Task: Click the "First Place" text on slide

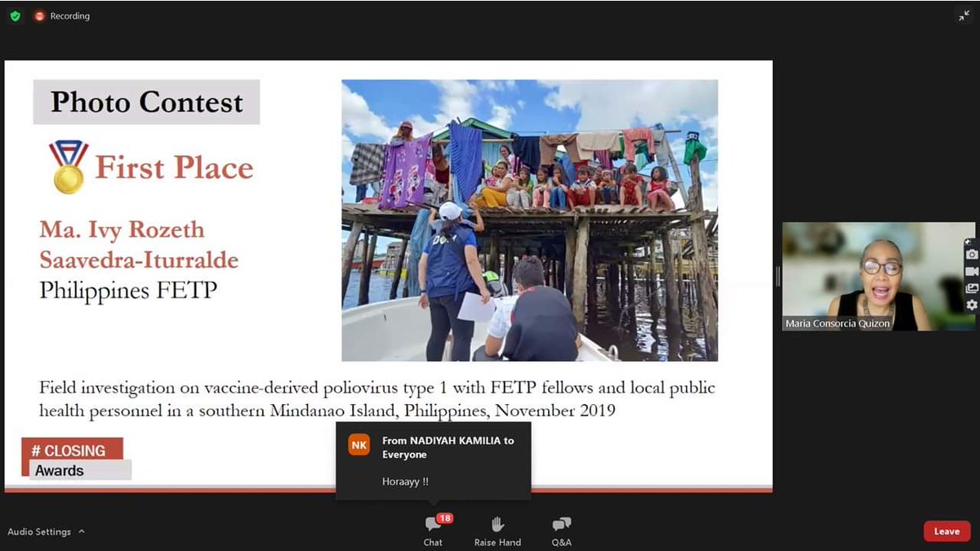Action: click(175, 167)
